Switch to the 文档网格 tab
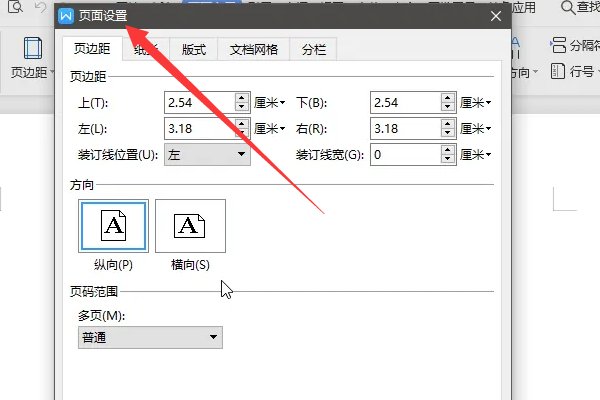Screen dimensions: 600x400 click(254, 49)
